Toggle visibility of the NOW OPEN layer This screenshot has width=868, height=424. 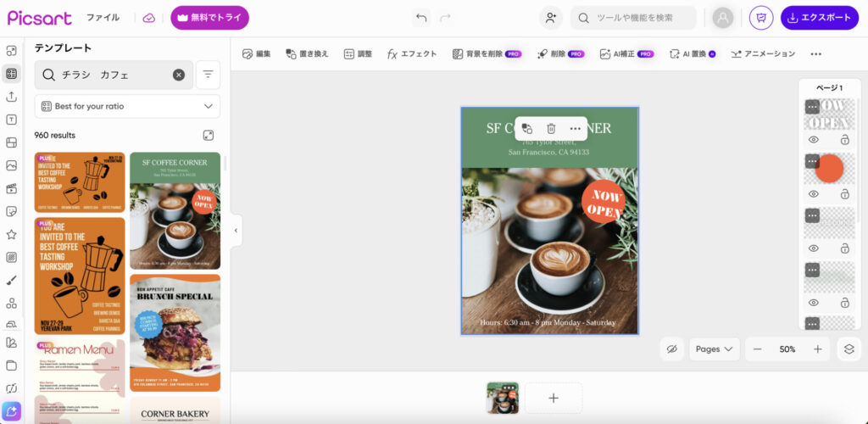point(813,140)
